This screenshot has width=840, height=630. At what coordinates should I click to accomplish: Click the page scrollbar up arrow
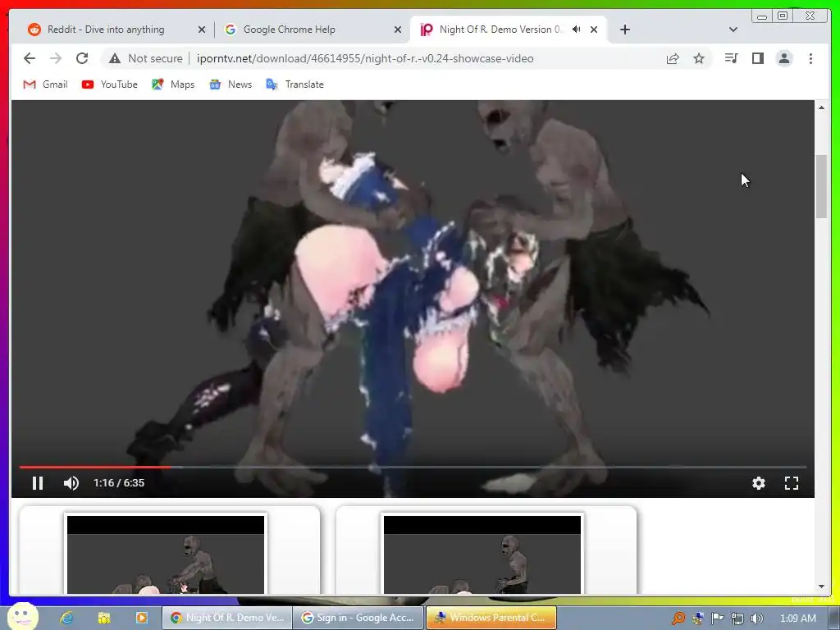822,107
